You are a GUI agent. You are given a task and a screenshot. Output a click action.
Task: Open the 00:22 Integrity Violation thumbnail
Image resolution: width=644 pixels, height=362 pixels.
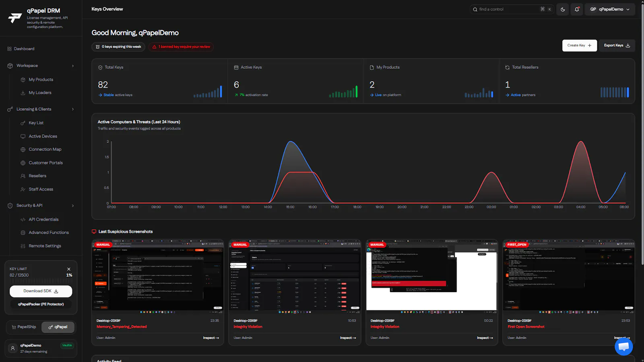tap(431, 277)
